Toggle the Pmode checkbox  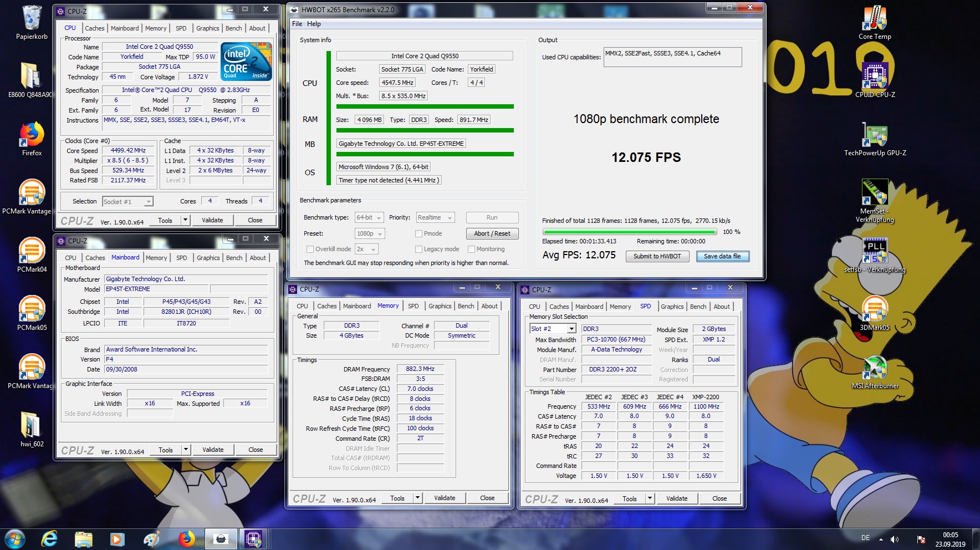419,234
